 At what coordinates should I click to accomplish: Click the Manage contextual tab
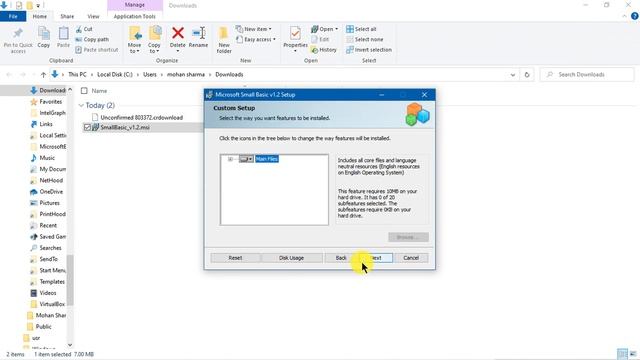click(135, 5)
